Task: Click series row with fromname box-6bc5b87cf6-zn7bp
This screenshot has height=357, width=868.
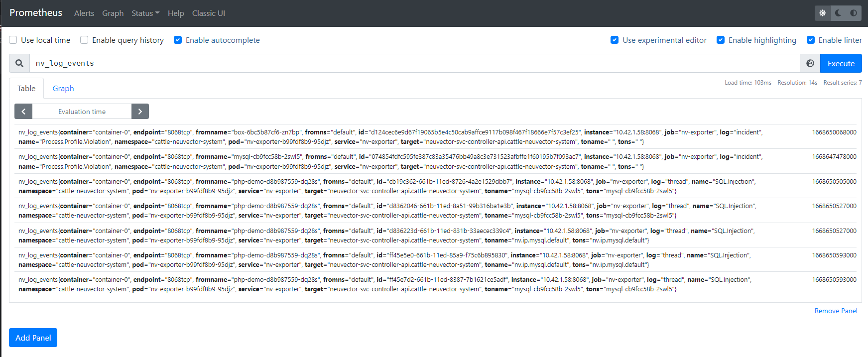Action: (x=435, y=137)
